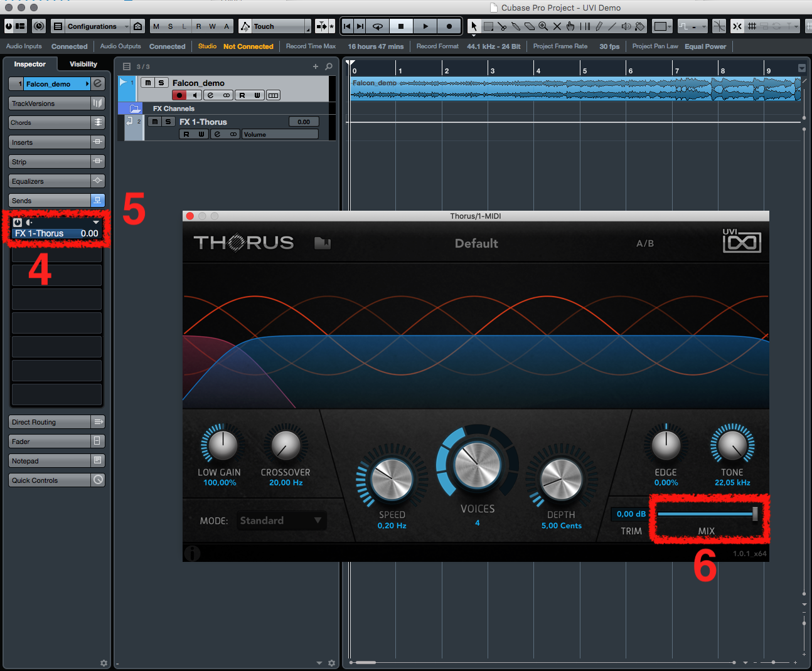
Task: Open the TrackVersions inspector section
Action: click(x=50, y=103)
